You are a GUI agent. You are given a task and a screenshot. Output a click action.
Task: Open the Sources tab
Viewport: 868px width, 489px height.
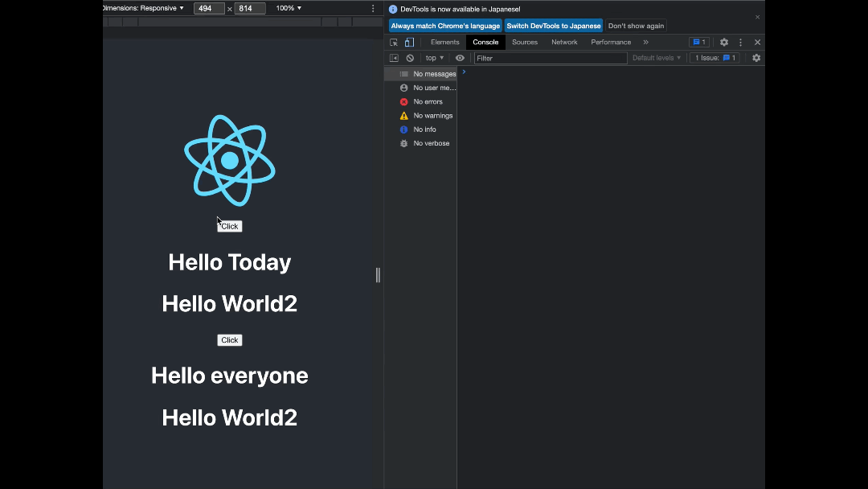tap(525, 42)
